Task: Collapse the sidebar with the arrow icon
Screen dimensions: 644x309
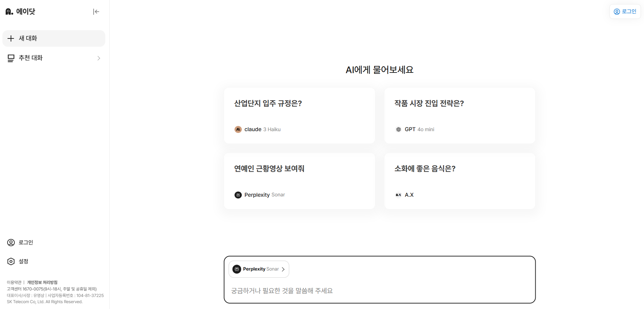Action: click(x=96, y=11)
